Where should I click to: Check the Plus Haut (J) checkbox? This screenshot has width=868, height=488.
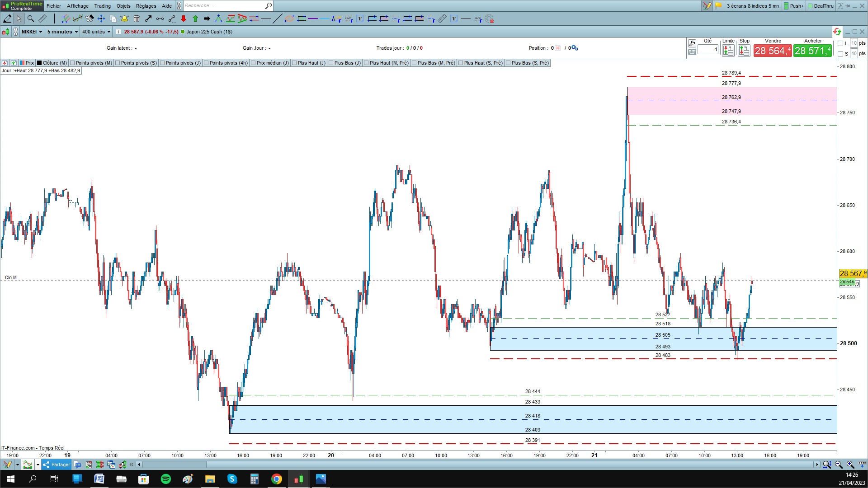click(294, 63)
